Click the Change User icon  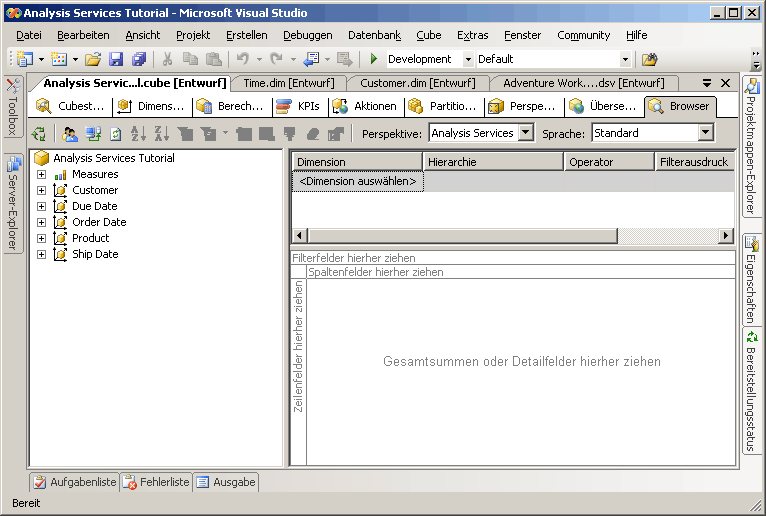70,133
